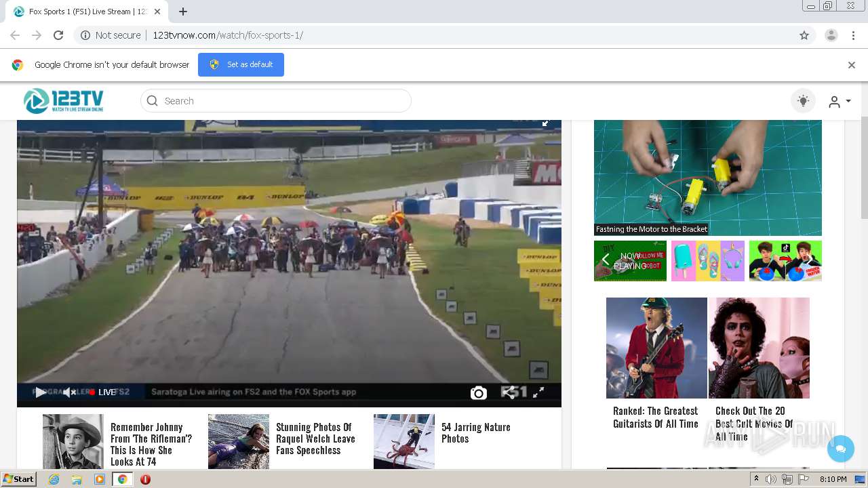
Task: Go back in browser history
Action: click(15, 35)
